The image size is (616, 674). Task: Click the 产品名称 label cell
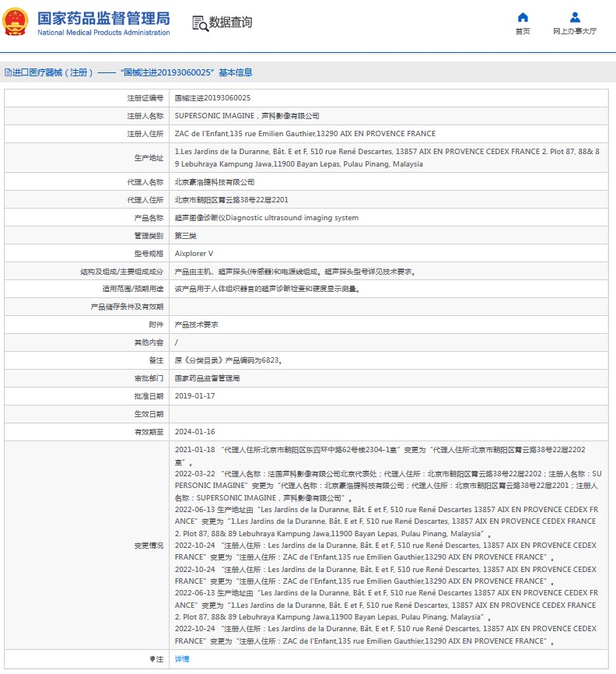pos(87,218)
